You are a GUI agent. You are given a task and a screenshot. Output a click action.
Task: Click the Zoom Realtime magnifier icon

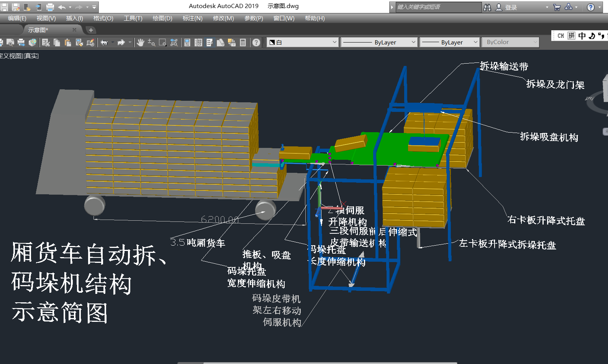tap(151, 43)
